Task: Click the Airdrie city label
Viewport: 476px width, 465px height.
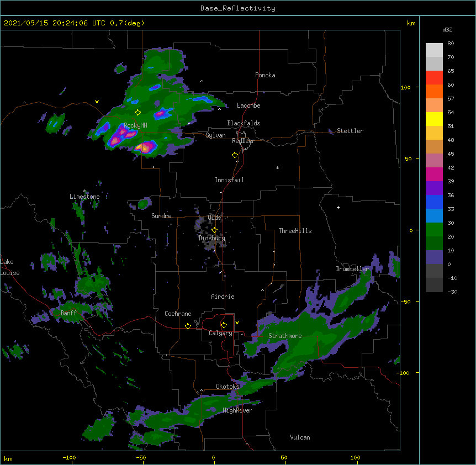Action: tap(223, 297)
